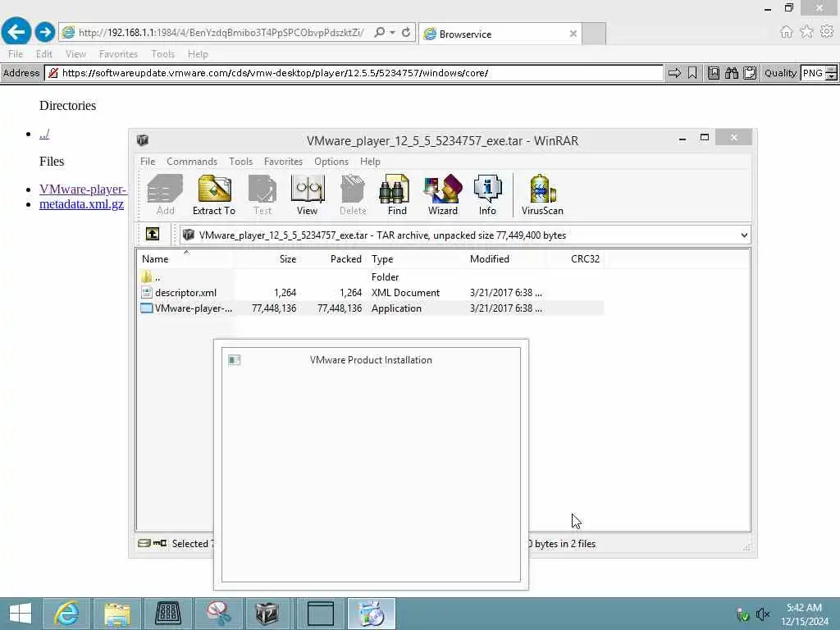This screenshot has width=840, height=630.
Task: Open the metadata.xml.gz link
Action: 81,204
